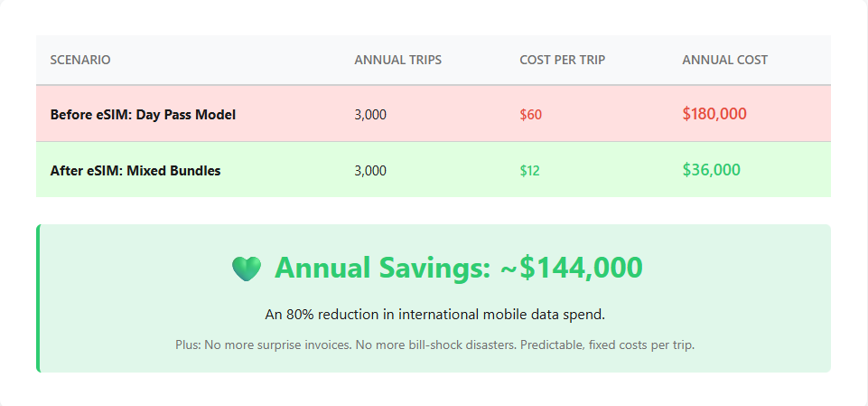Click the Annual Cost column header

(x=724, y=60)
